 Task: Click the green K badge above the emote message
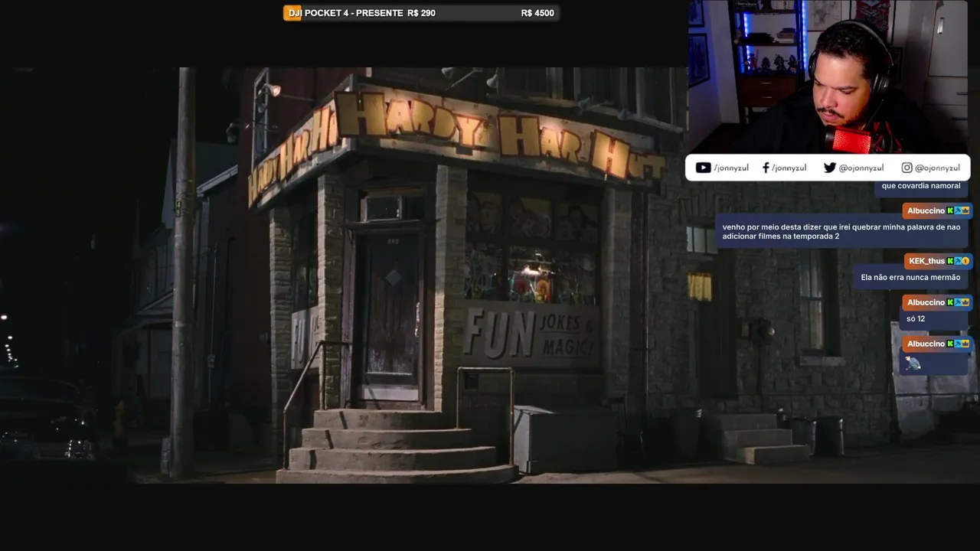point(950,344)
